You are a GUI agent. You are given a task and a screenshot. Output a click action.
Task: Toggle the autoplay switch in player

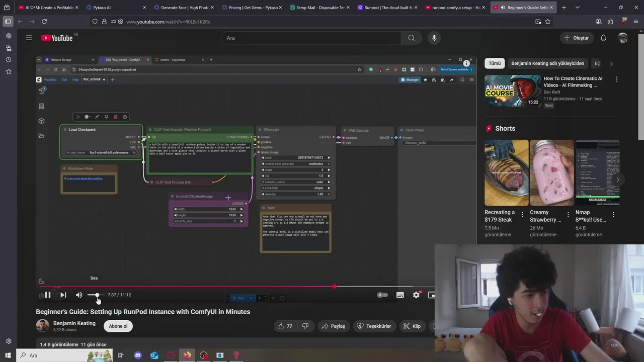pyautogui.click(x=383, y=295)
